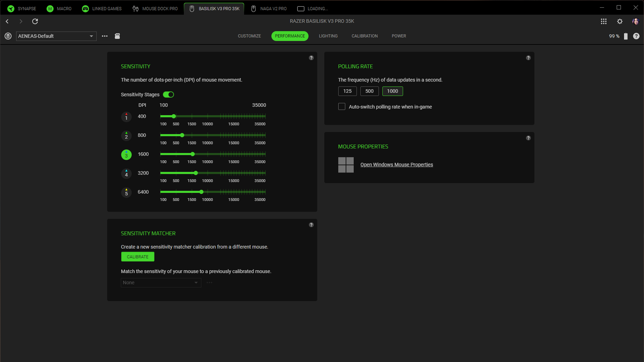Refresh using the reload icon

pos(35,21)
